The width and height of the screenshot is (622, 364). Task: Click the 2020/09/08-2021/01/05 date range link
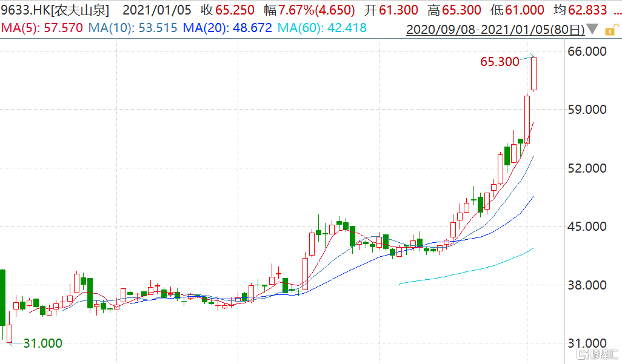point(495,29)
